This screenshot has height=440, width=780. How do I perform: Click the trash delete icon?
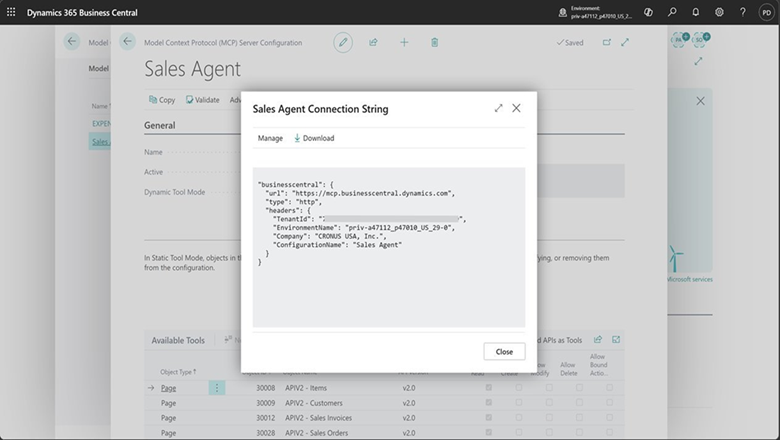tap(434, 42)
